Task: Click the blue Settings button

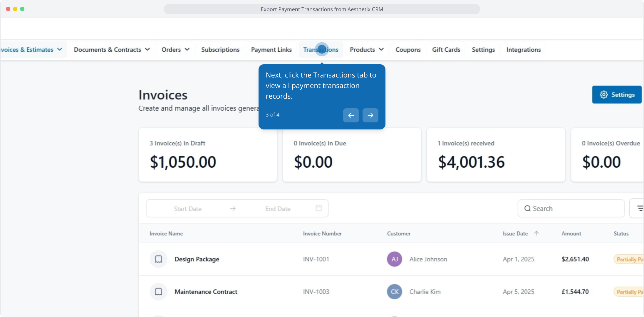Action: (617, 95)
